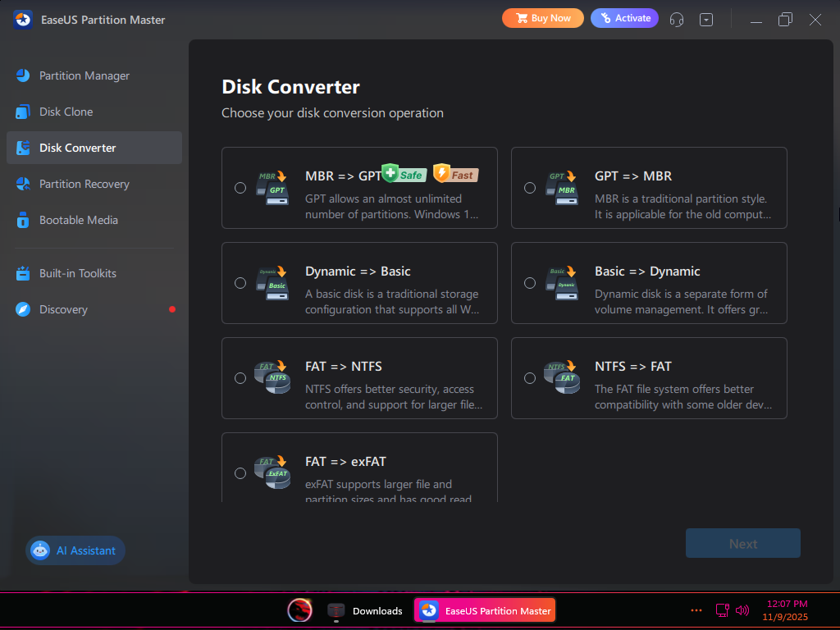840x630 pixels.
Task: Click description "NTFS offers better security, access"
Action: coord(390,389)
